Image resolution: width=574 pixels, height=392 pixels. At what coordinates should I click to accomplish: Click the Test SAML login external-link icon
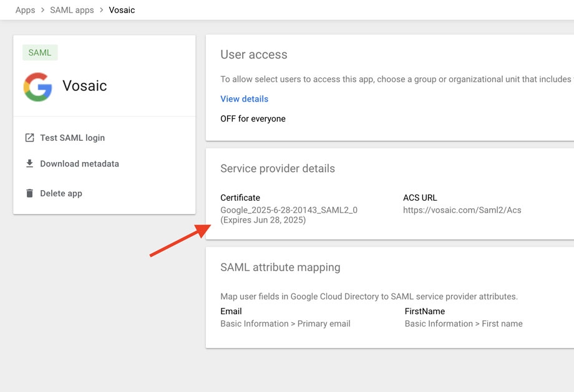pos(29,138)
